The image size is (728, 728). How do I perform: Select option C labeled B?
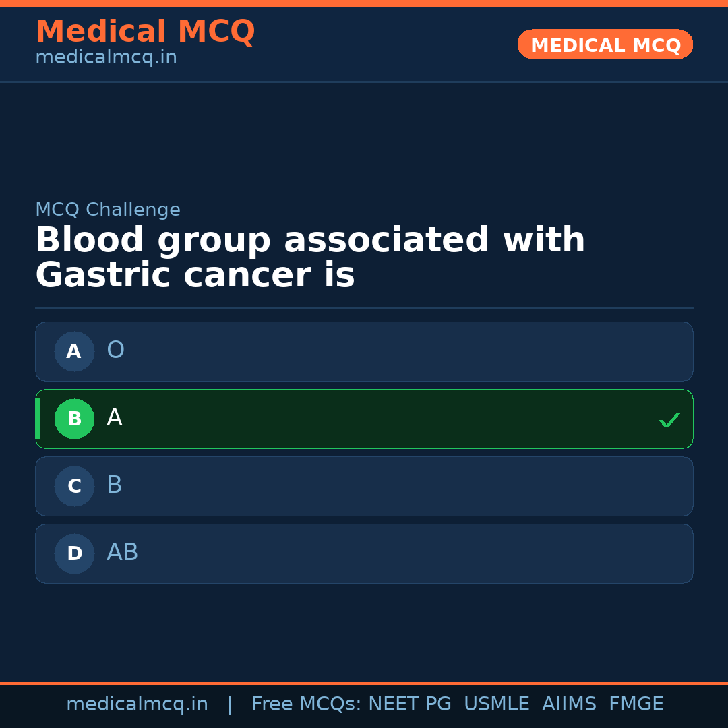(364, 486)
